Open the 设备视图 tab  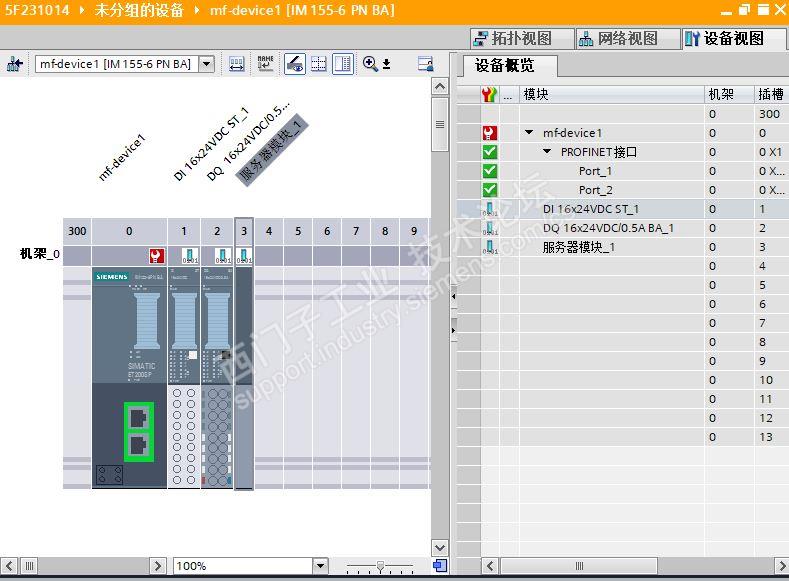733,39
